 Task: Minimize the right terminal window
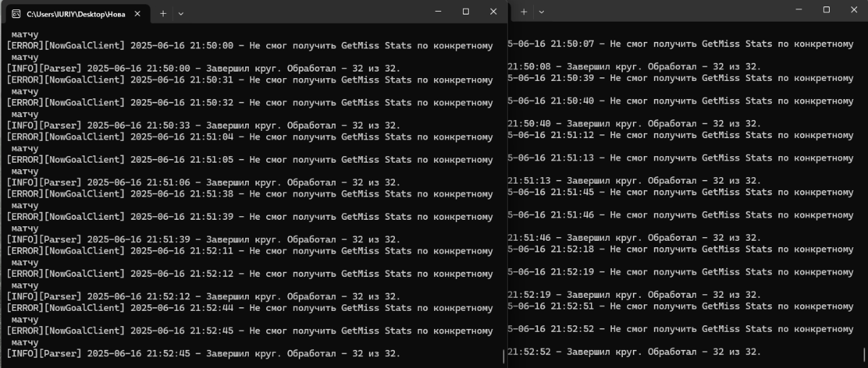(x=798, y=10)
